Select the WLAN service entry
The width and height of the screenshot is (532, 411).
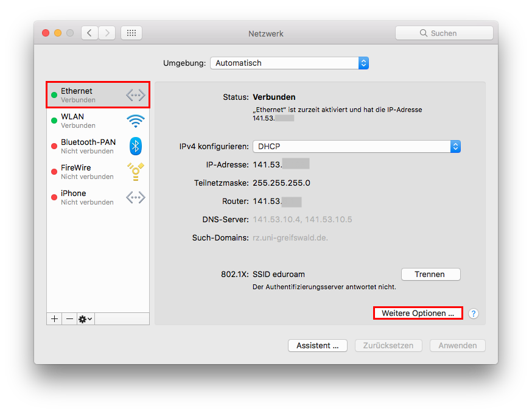tap(85, 121)
